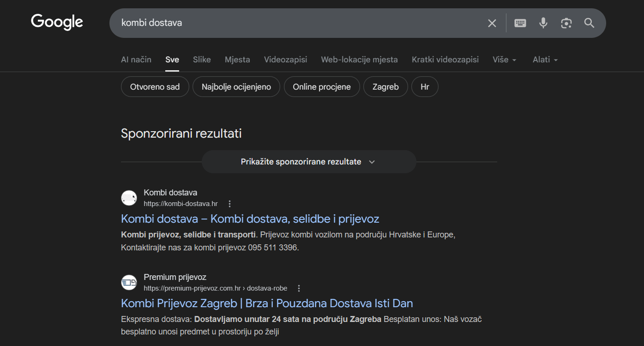Switch to the AI način tab
Viewport: 644px width, 346px height.
coord(136,60)
